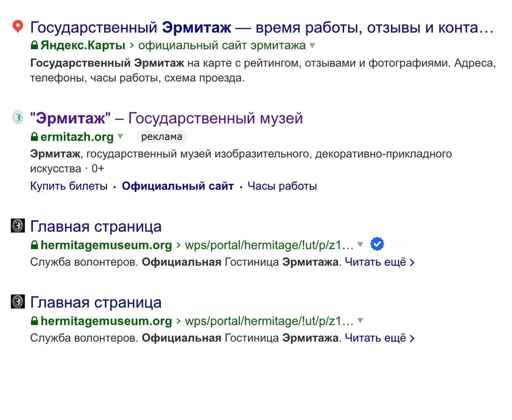
Task: Open hermitagemuseum.org domain in the last result
Action: (x=106, y=321)
